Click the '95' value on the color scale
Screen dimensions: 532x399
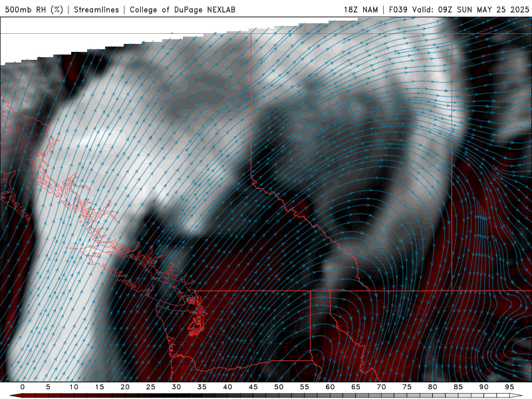pyautogui.click(x=509, y=387)
